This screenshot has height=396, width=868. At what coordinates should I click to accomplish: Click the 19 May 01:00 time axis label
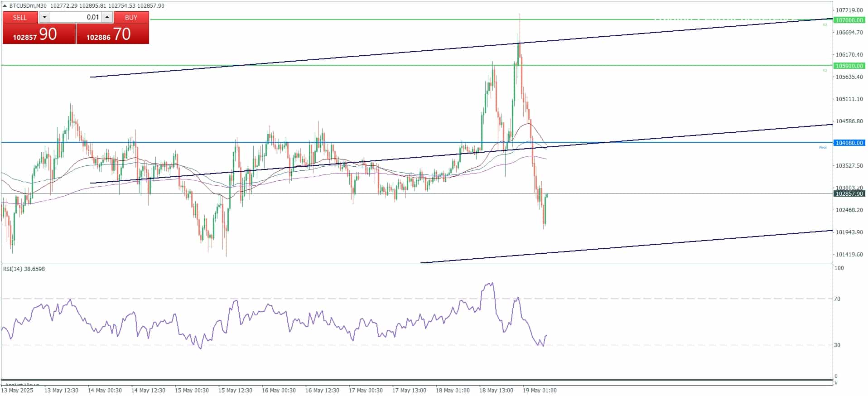pos(540,390)
